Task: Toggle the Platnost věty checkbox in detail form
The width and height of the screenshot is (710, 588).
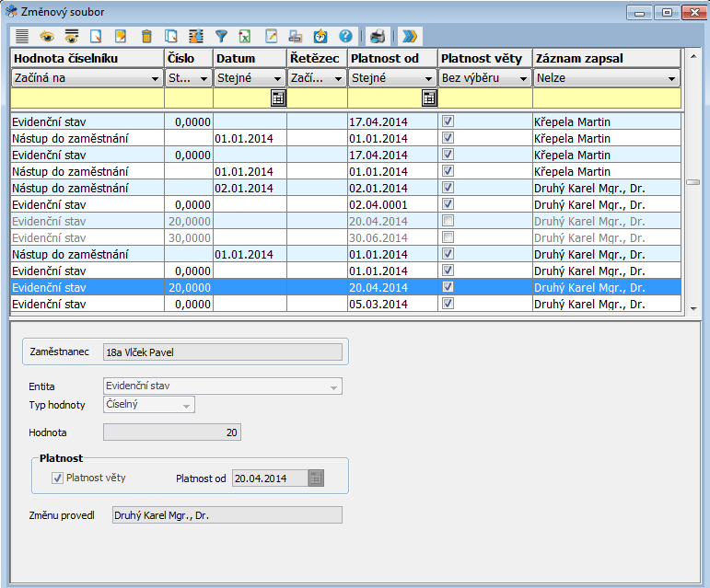Action: 58,478
